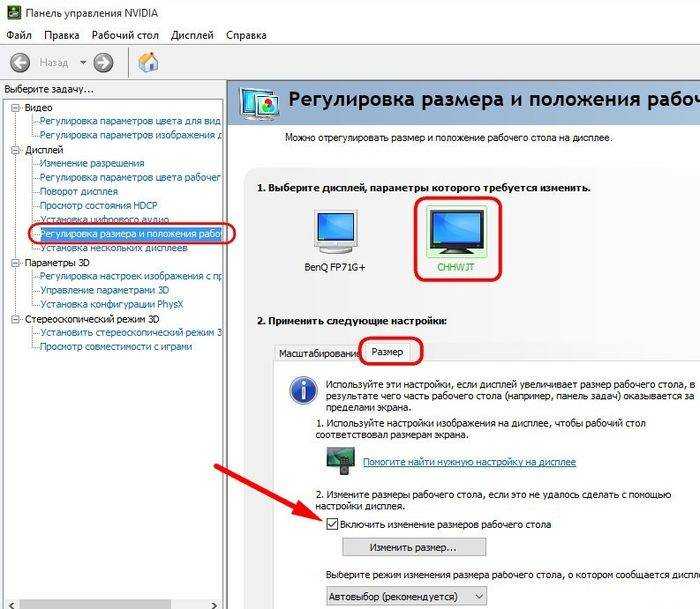Click the Back arrow navigation icon
This screenshot has height=609, width=700.
(x=20, y=63)
